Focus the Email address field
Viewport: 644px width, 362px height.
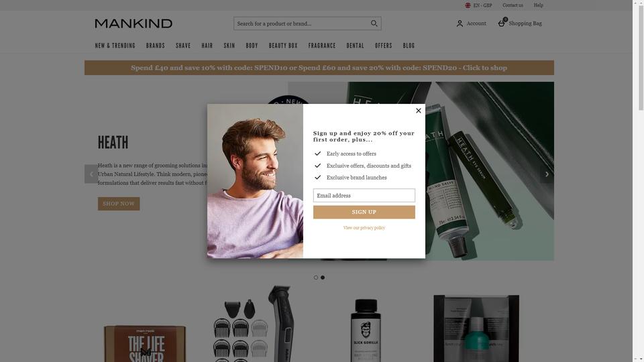(x=364, y=195)
